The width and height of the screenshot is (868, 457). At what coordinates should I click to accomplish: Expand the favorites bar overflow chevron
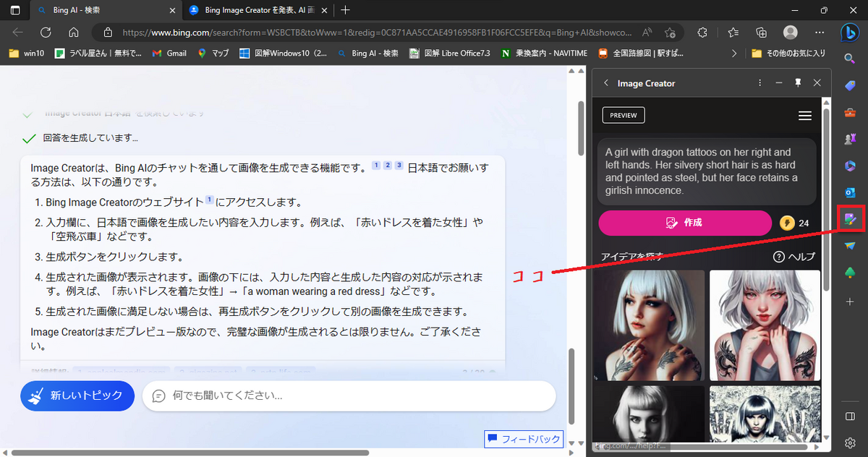click(733, 53)
